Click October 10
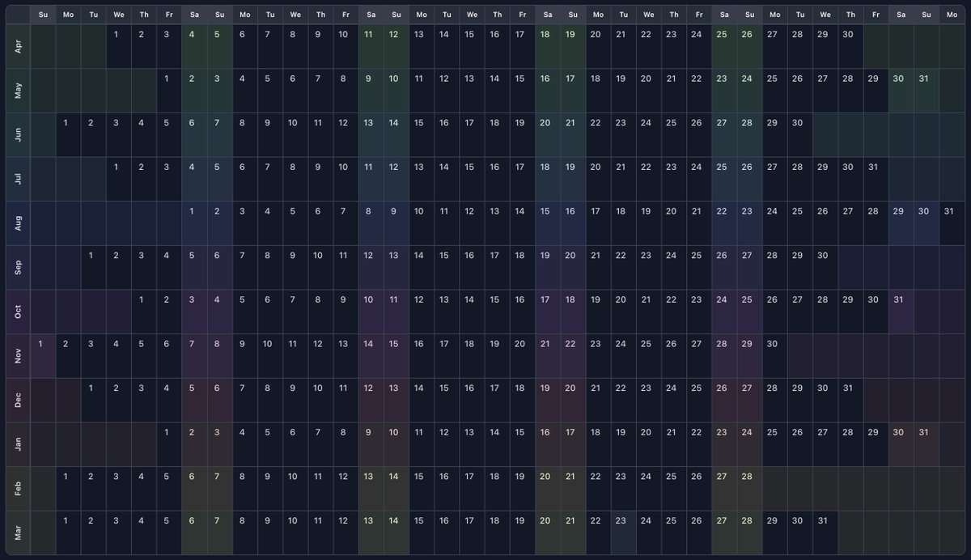Screen dimensions: 971x560 [x=371, y=311]
